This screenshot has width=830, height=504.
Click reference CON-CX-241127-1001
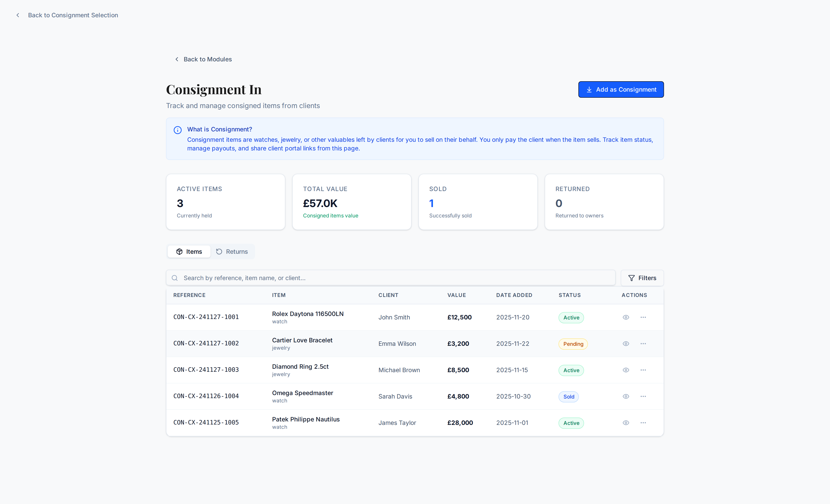tap(206, 317)
